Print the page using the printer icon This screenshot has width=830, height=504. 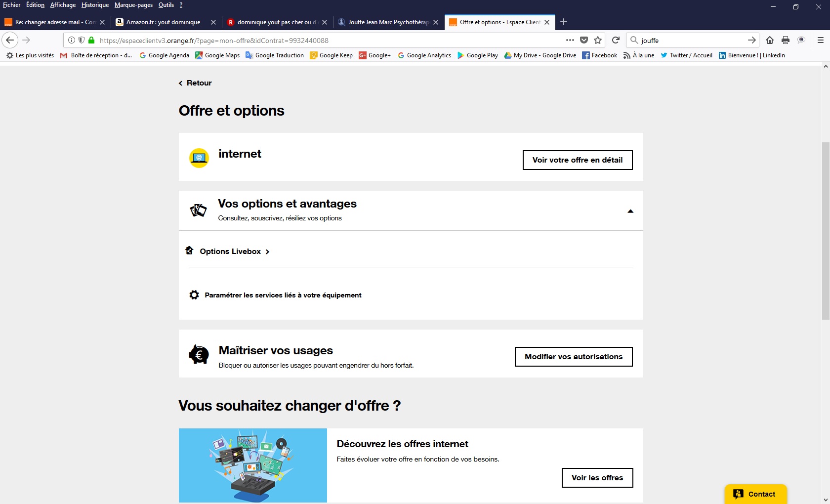click(x=786, y=40)
